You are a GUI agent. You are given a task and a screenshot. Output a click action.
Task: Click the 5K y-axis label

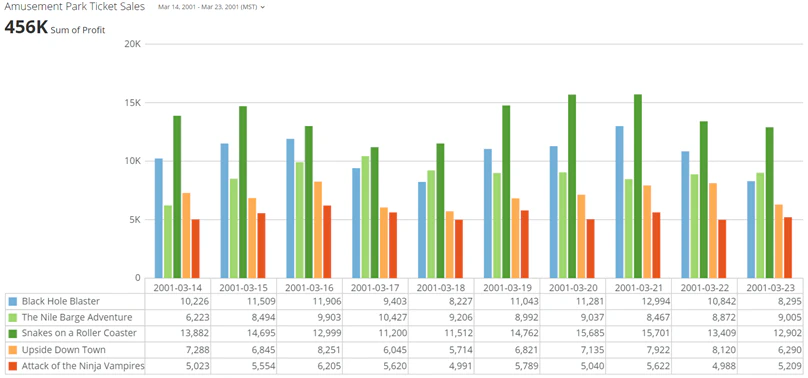coord(135,220)
